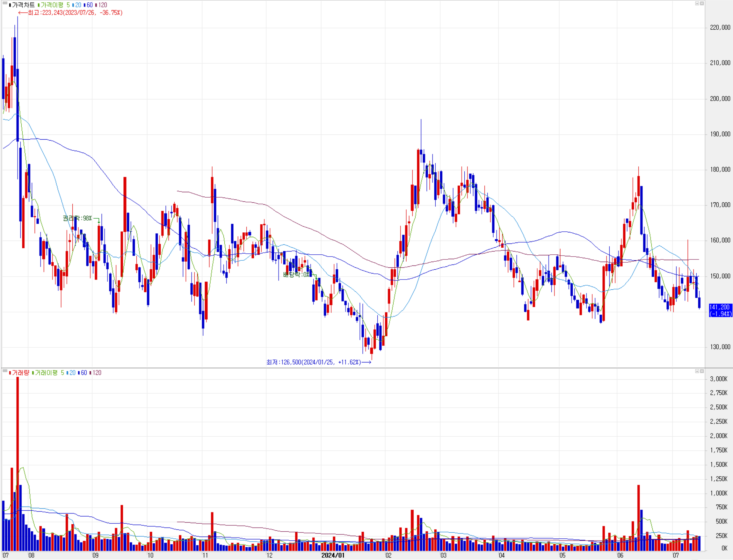Screen dimensions: 733x560
Task: Click the volume legend's 120 average label
Action: [x=97, y=373]
